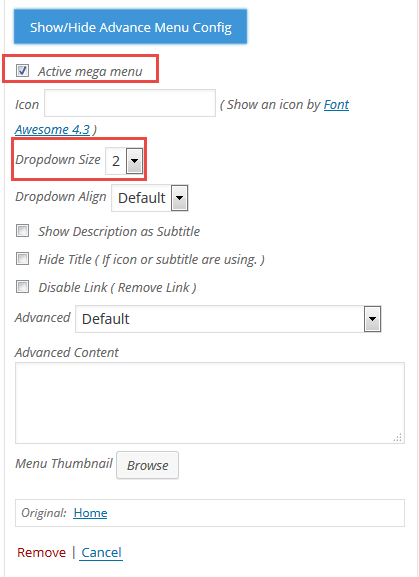Click the Active mega menu label text

[90, 71]
